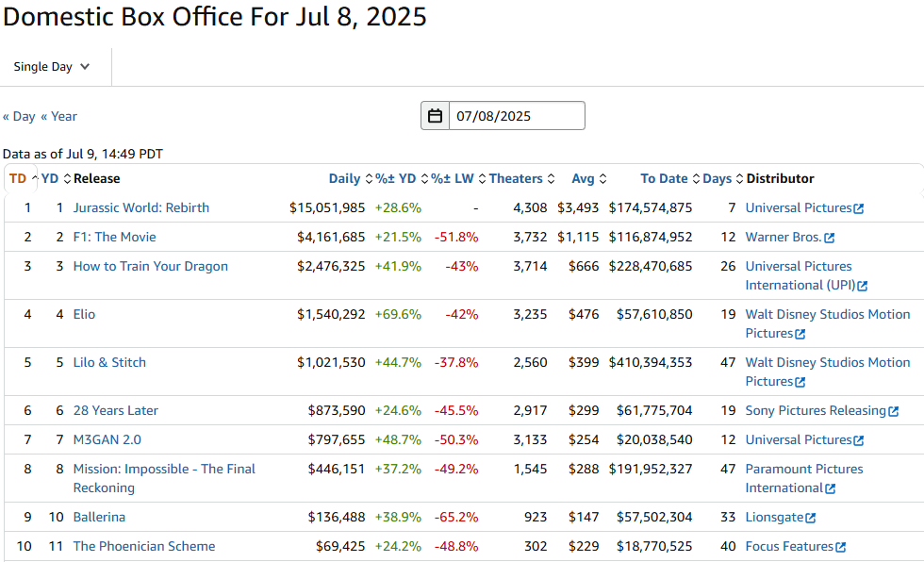924x562 pixels.
Task: Select the Data as of Jul 9 timestamp
Action: 83,154
